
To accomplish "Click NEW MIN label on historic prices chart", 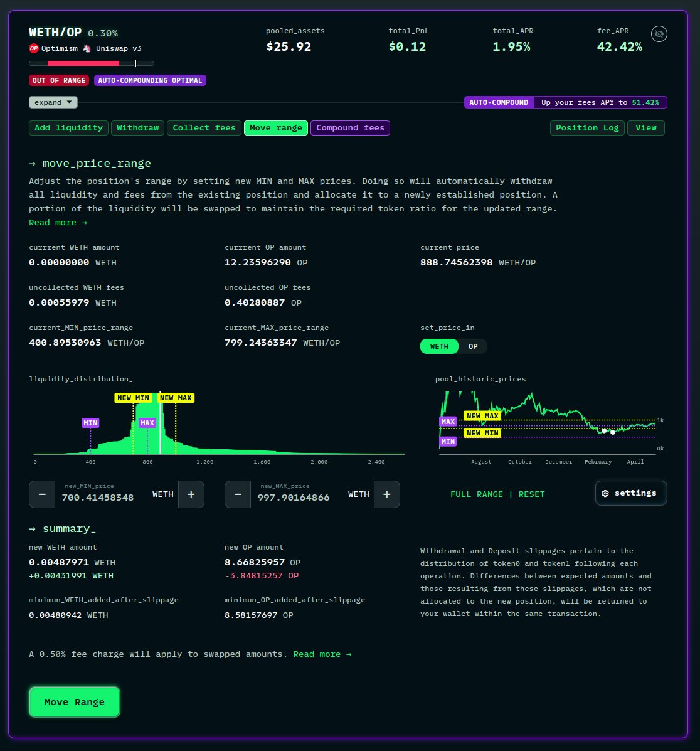I will 482,433.
